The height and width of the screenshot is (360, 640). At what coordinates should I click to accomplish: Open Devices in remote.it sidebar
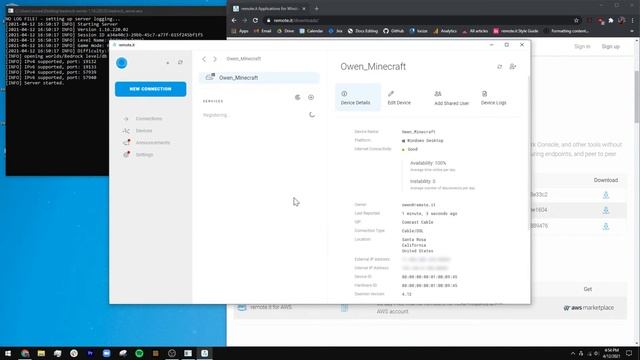[x=144, y=131]
